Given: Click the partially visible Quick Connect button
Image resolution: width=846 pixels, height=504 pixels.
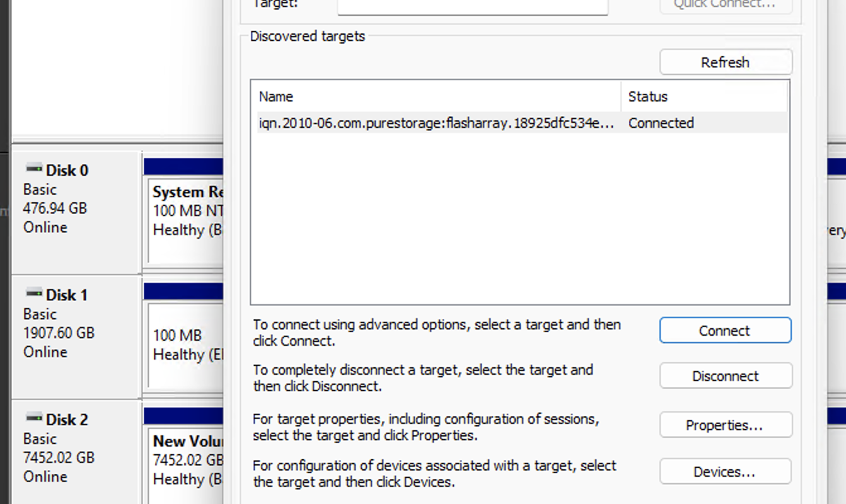Looking at the screenshot, I should (x=725, y=5).
